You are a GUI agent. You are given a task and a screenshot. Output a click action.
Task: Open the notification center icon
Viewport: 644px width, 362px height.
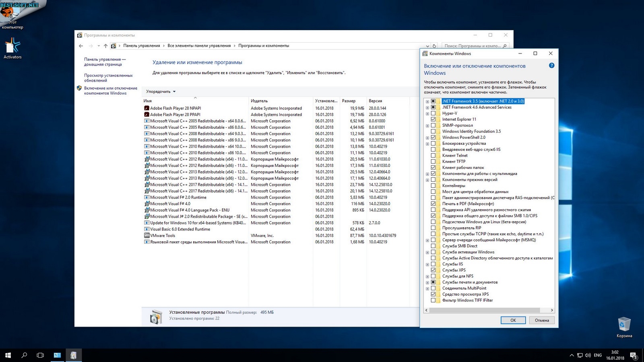pos(633,355)
